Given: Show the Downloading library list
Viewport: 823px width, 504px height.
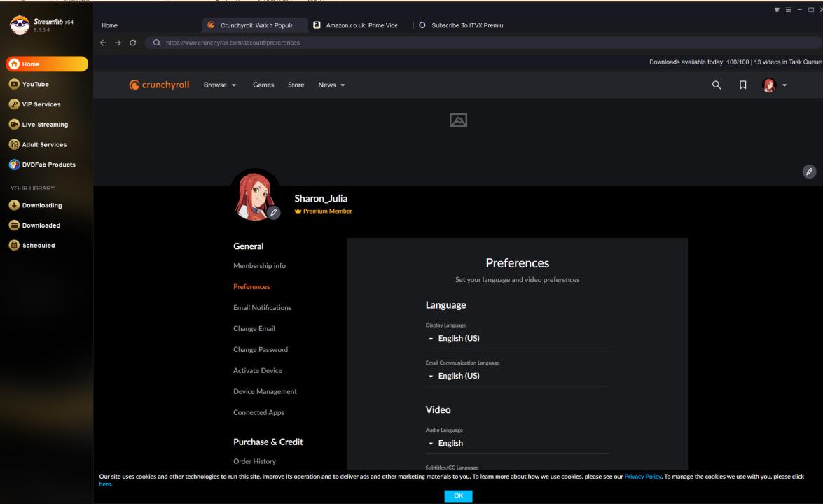Looking at the screenshot, I should click(35, 205).
